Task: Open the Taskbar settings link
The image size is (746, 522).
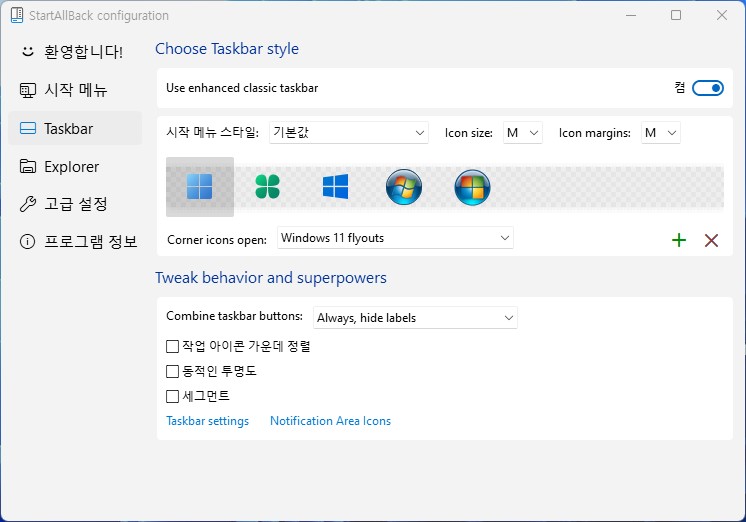Action: pos(207,421)
